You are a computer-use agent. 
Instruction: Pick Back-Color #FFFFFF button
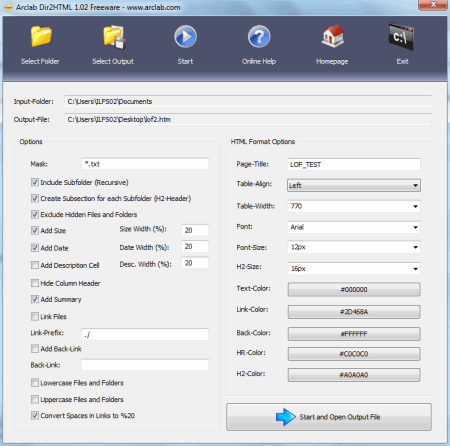click(x=354, y=334)
